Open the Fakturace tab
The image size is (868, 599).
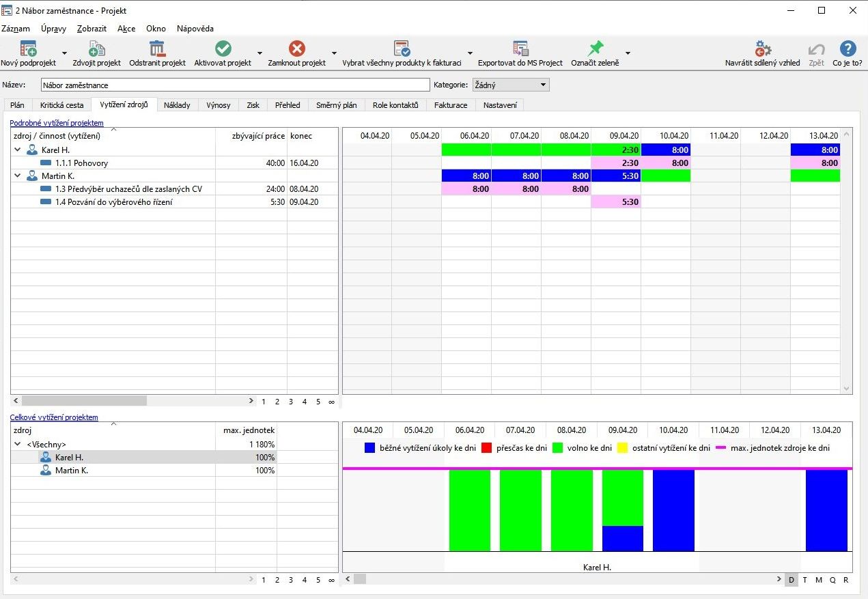click(x=451, y=105)
